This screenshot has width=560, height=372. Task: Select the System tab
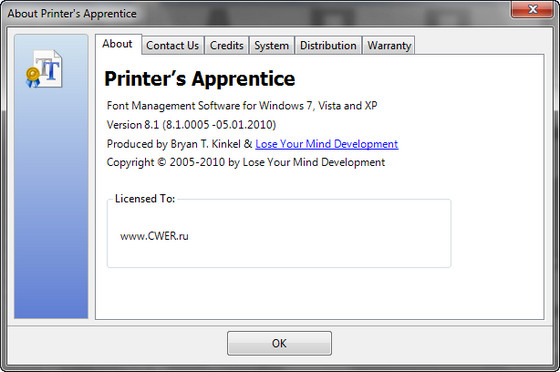pos(271,46)
